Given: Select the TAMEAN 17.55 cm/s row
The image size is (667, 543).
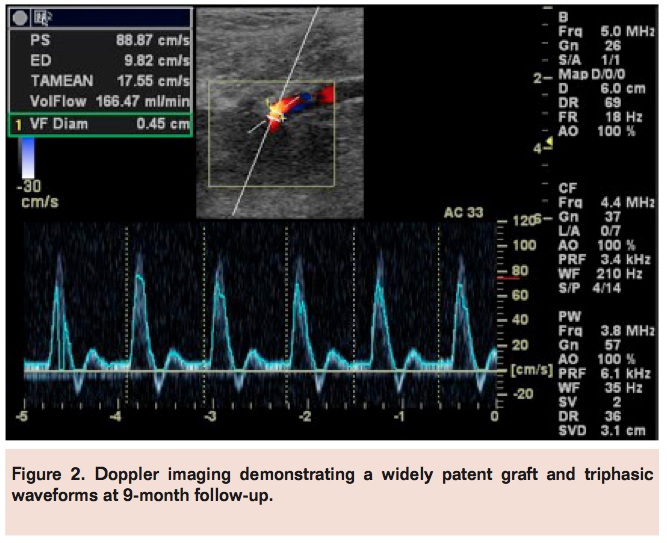Looking at the screenshot, I should (x=100, y=81).
